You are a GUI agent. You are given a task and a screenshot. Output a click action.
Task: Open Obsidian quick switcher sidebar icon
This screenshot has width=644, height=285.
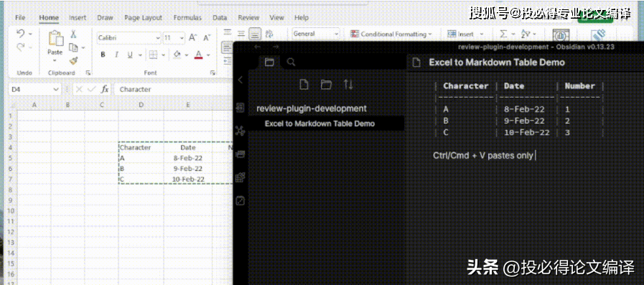tap(241, 108)
